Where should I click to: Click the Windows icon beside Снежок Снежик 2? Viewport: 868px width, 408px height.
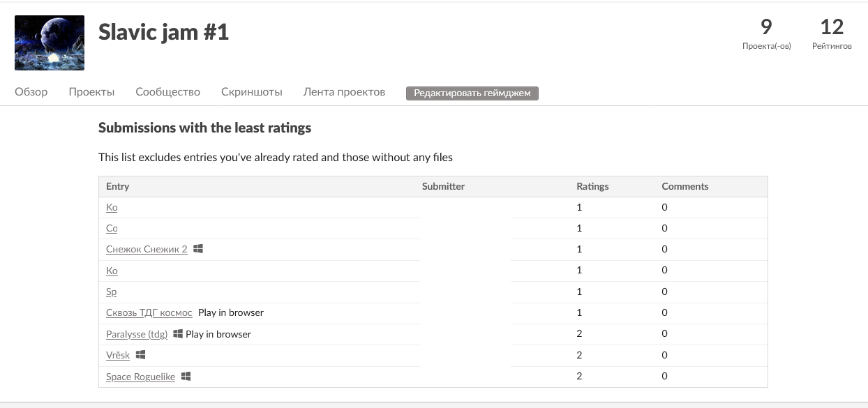(198, 249)
